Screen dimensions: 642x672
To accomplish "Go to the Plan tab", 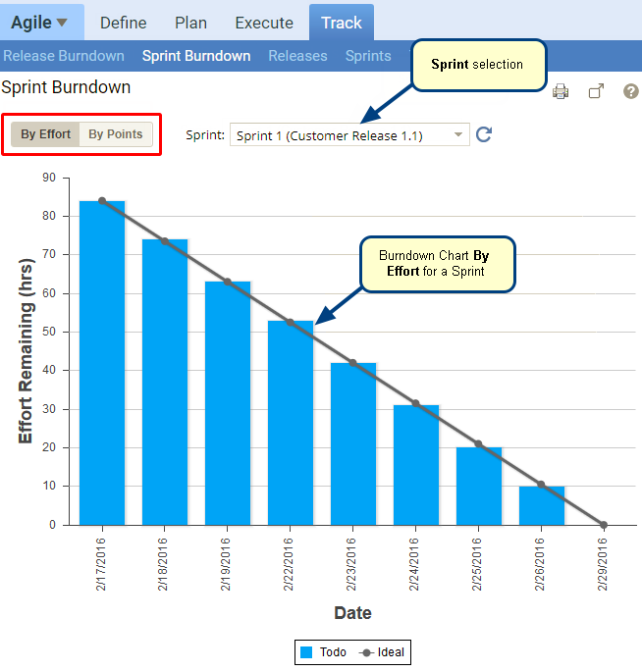I will click(x=190, y=23).
